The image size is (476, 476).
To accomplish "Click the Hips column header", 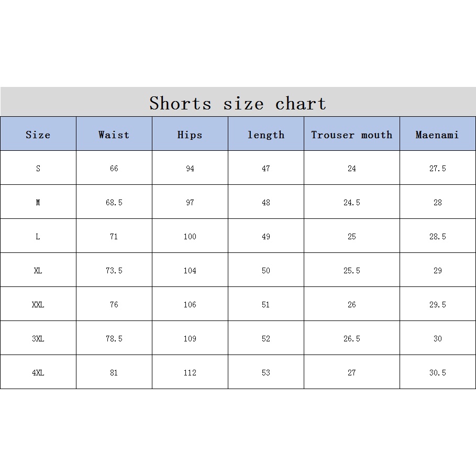I will pos(190,135).
